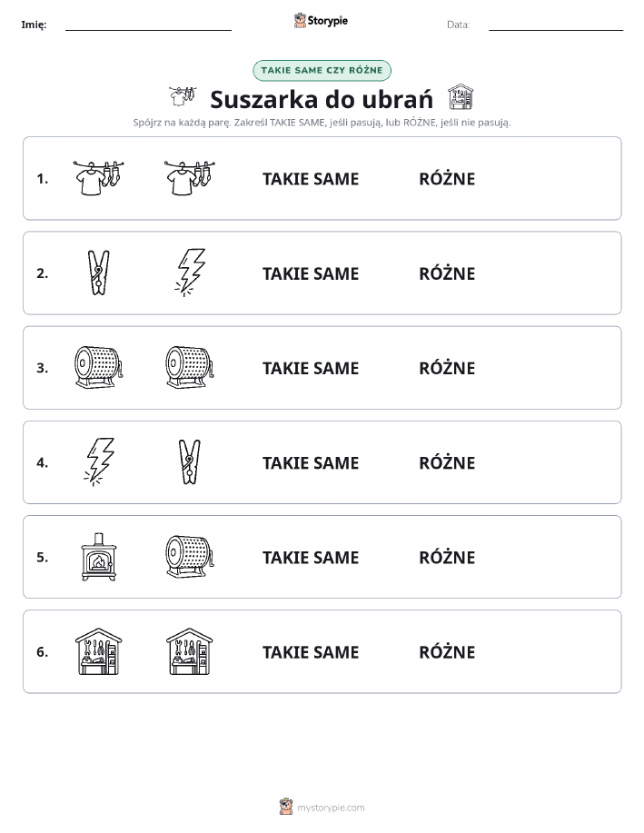Click the clothespin icon in row 4
Image resolution: width=644 pixels, height=833 pixels.
point(190,462)
